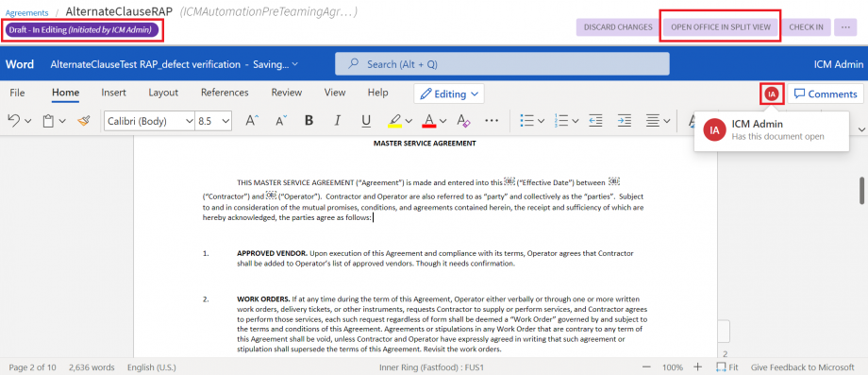Open font color dropdown arrow
This screenshot has width=868, height=375.
click(x=442, y=121)
